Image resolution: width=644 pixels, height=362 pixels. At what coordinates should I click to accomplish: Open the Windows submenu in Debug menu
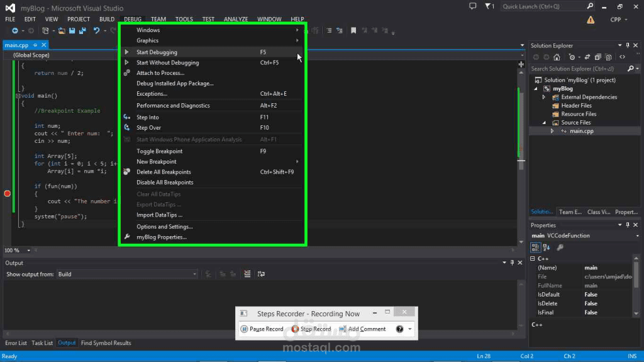213,30
